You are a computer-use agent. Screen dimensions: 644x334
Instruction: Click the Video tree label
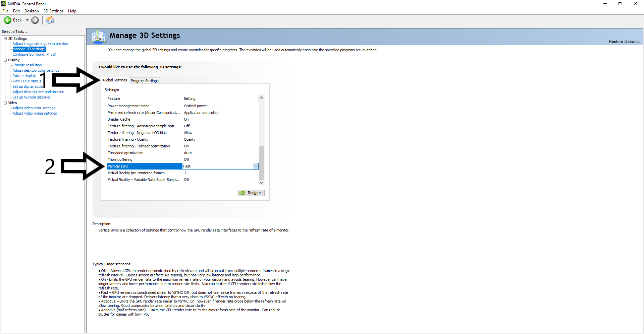[x=12, y=103]
